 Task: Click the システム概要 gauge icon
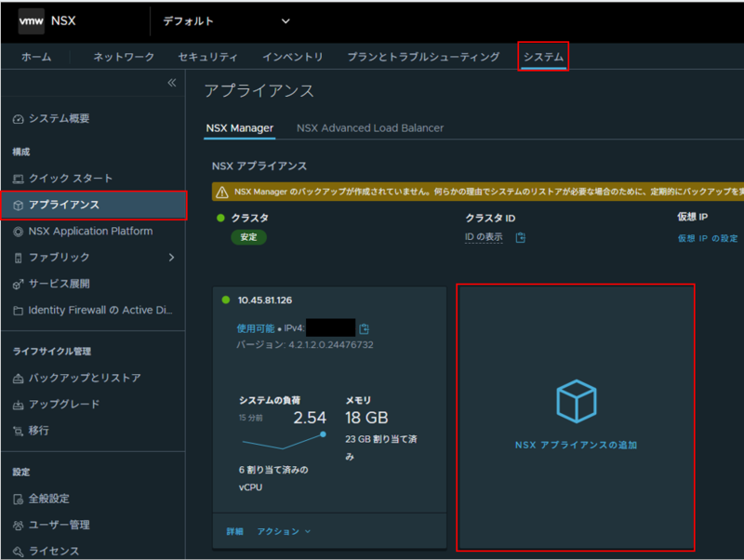click(x=18, y=119)
